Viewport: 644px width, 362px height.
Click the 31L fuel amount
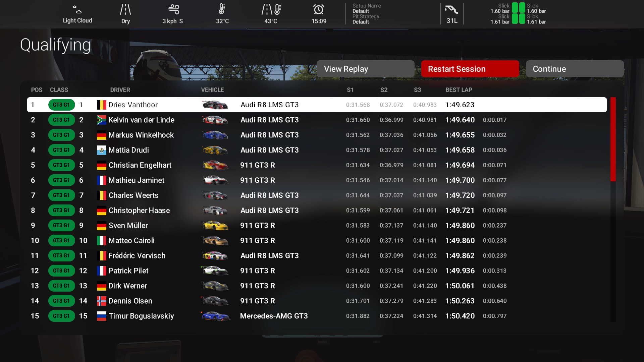(x=452, y=21)
